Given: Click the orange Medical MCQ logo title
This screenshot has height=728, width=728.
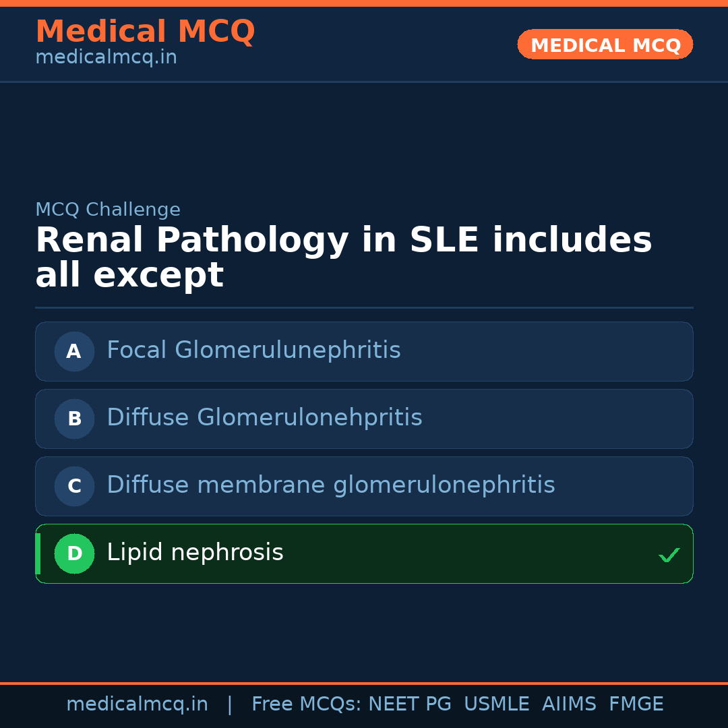Looking at the screenshot, I should click(x=145, y=32).
